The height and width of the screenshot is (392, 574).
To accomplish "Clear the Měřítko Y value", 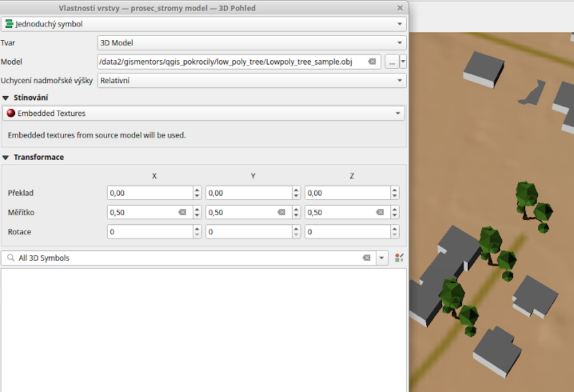I will click(x=281, y=212).
